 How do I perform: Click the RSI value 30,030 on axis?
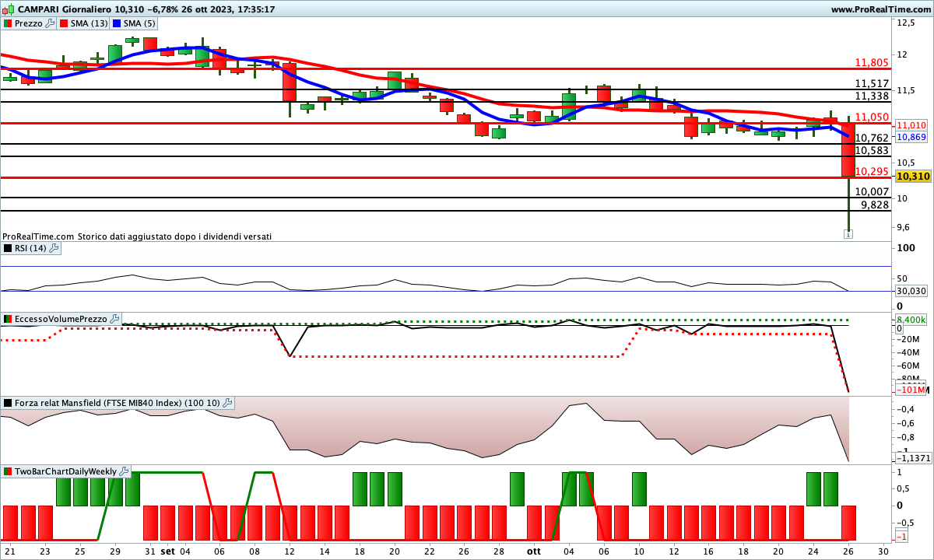click(x=911, y=291)
